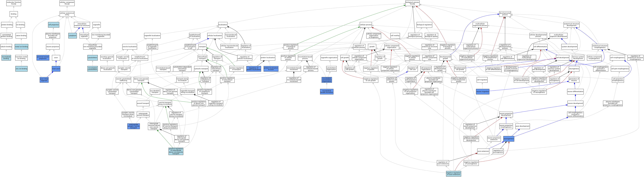Select the 'cellular_component Trim46' root node
Image resolution: width=644 pixels, height=177 pixels.
pos(67,3)
